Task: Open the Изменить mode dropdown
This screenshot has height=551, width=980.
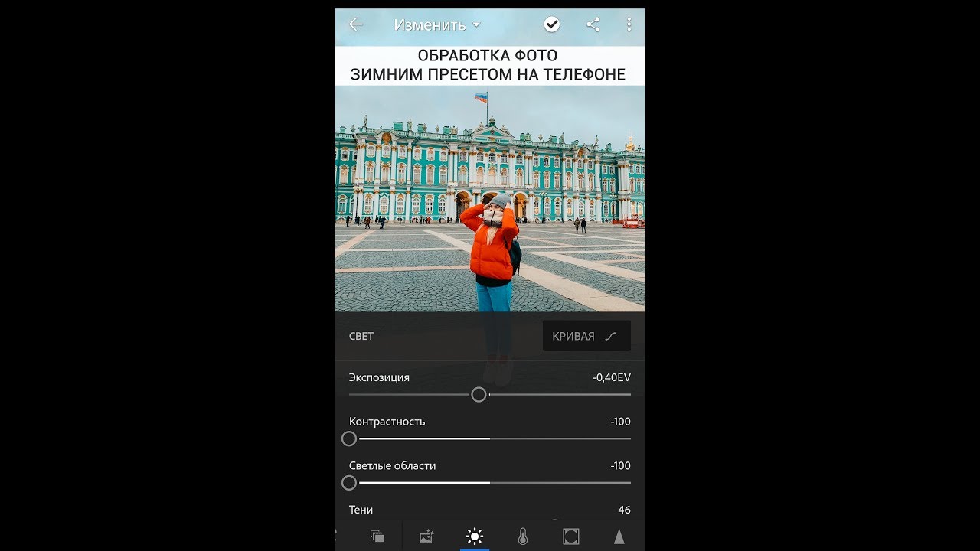Action: 437,24
